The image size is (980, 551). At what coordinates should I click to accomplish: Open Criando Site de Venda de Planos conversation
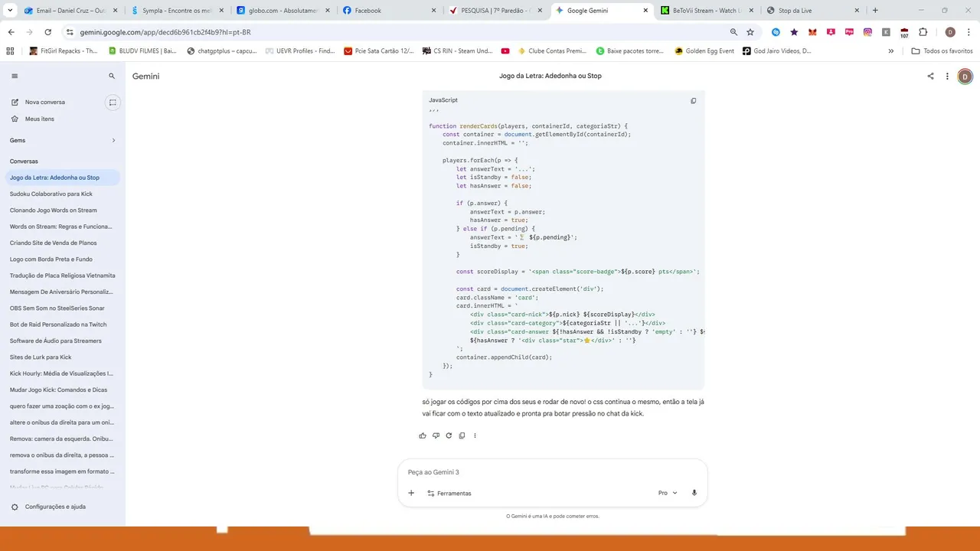pyautogui.click(x=61, y=243)
